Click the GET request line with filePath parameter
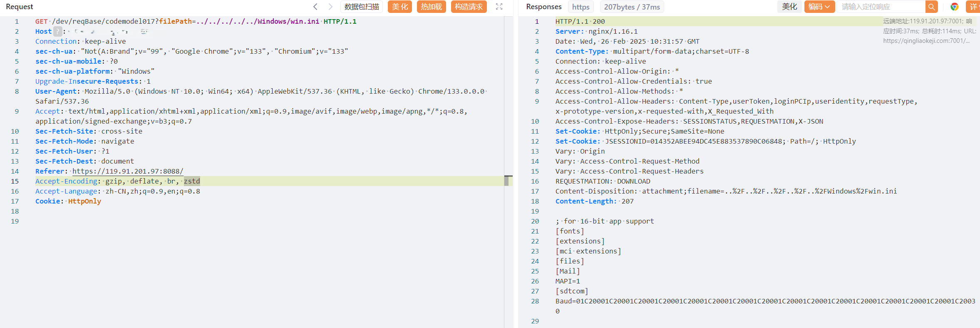The width and height of the screenshot is (980, 328). click(x=196, y=21)
